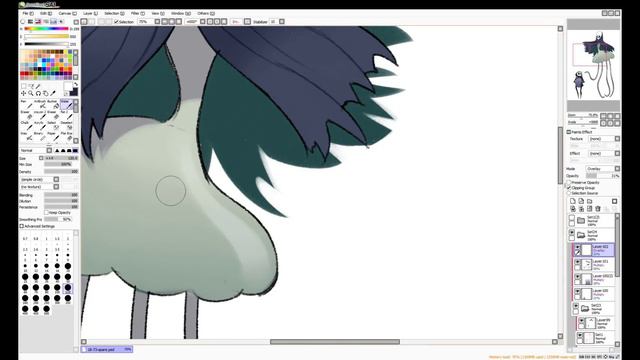Toggle the HSV slider panel icon
This screenshot has height=360, width=640.
tap(38, 22)
